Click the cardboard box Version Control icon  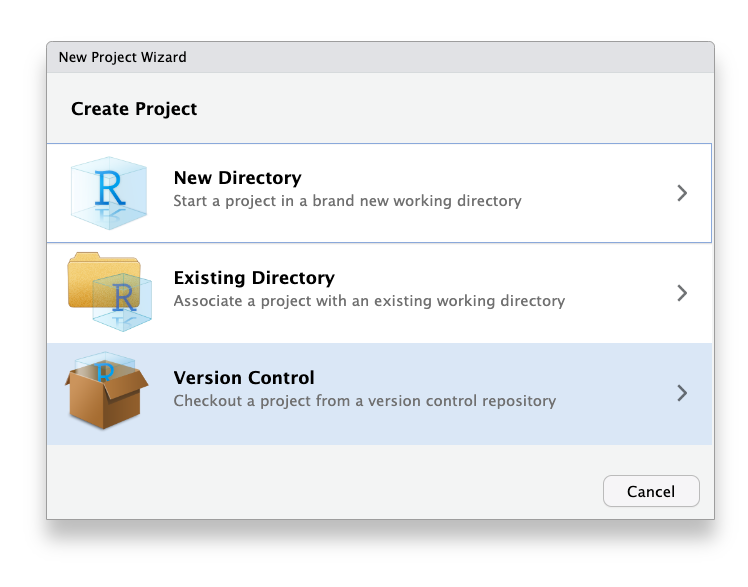[107, 391]
